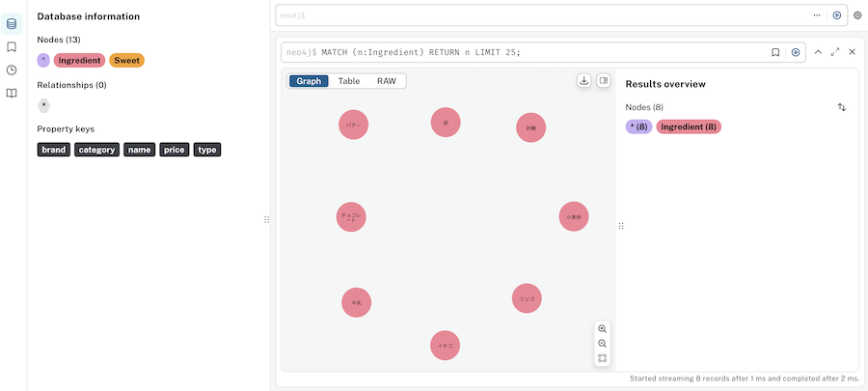Download the graph result
This screenshot has height=391, width=868.
point(584,81)
